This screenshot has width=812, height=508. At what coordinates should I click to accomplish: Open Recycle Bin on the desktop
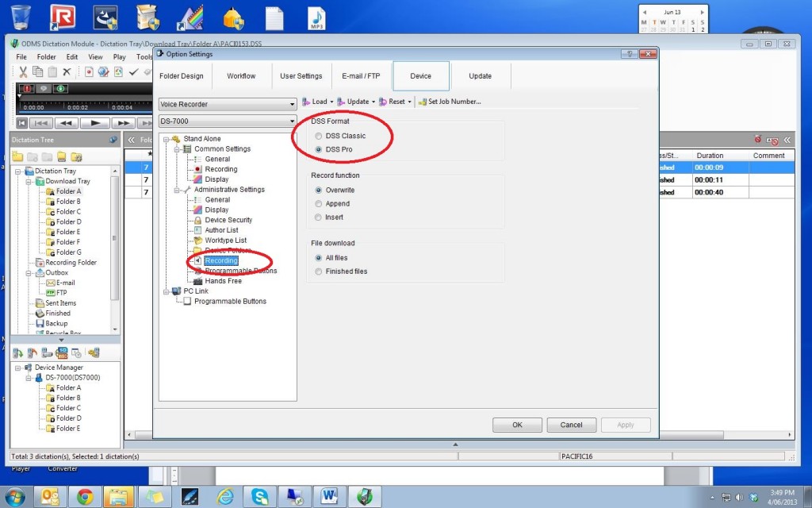21,17
